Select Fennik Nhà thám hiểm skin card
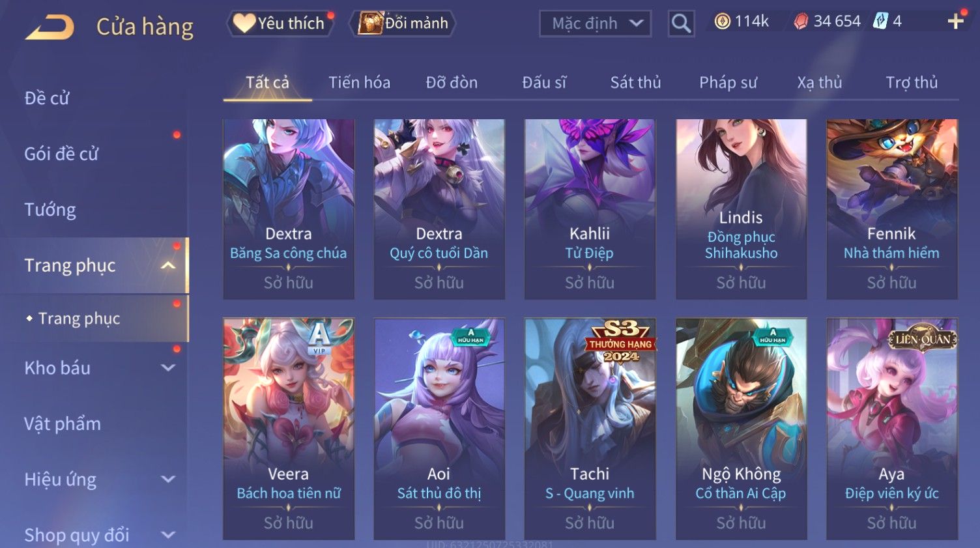 click(x=891, y=209)
